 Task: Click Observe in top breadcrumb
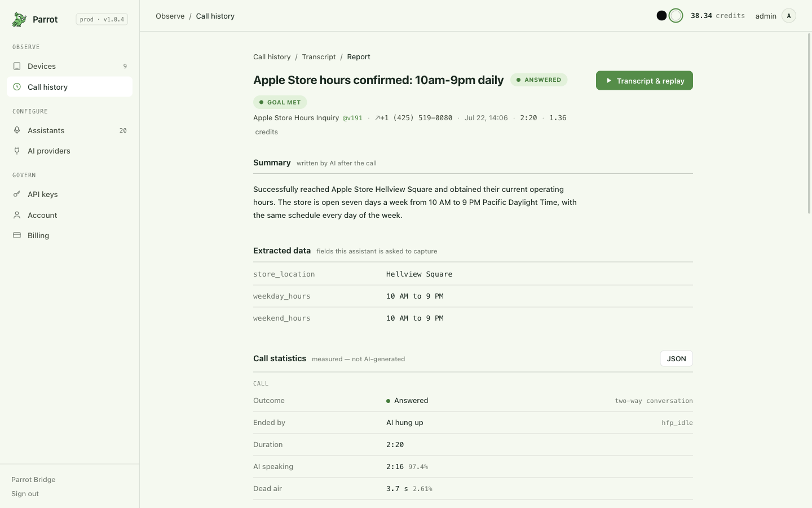(x=170, y=16)
